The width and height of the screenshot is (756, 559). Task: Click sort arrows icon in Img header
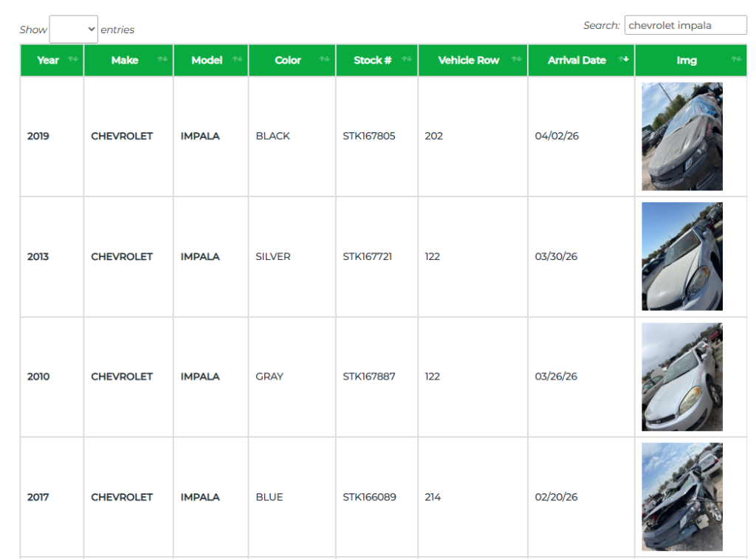click(x=736, y=59)
